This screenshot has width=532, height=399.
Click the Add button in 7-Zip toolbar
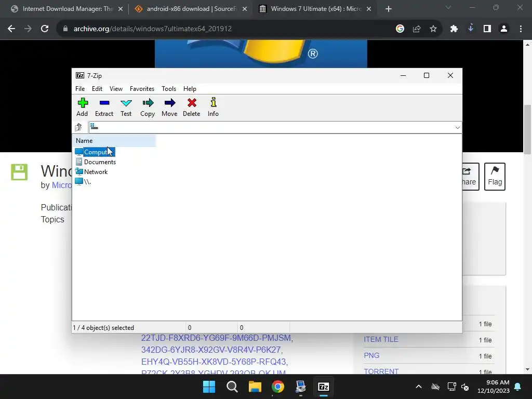click(82, 107)
